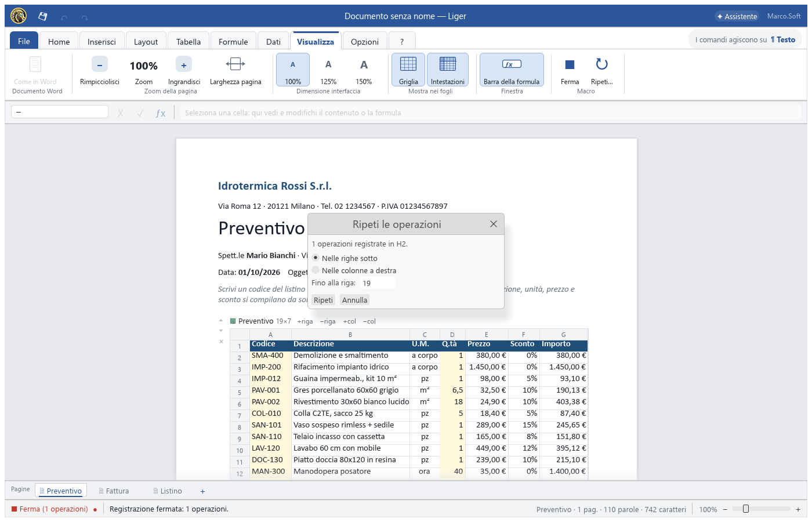Click the redo arrow in title bar

85,17
